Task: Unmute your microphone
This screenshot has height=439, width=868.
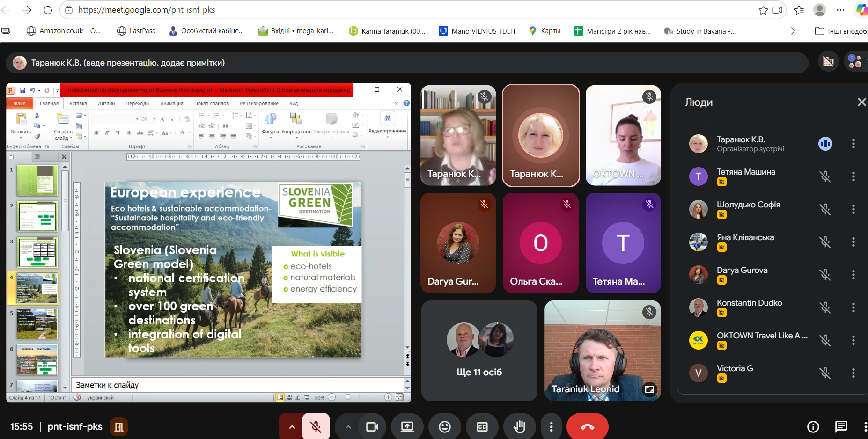Action: [x=316, y=427]
